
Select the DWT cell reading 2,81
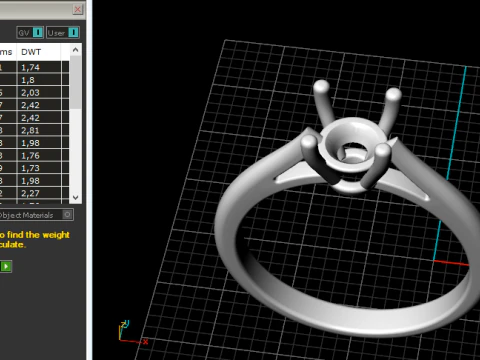[x=39, y=130]
